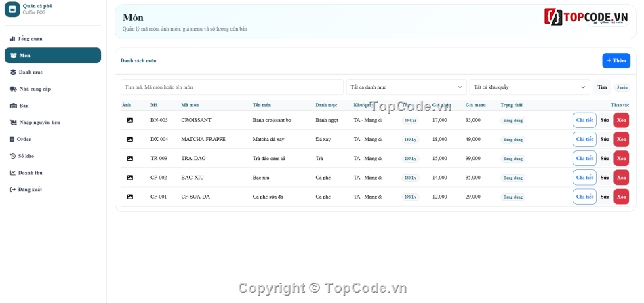This screenshot has width=644, height=303.
Task: Click the 298 Ly stock badge
Action: pyautogui.click(x=410, y=197)
